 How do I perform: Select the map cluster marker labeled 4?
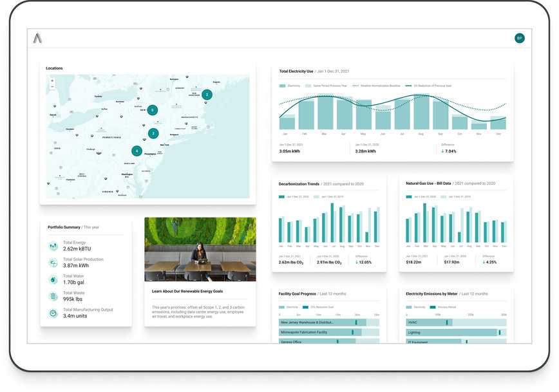(137, 151)
